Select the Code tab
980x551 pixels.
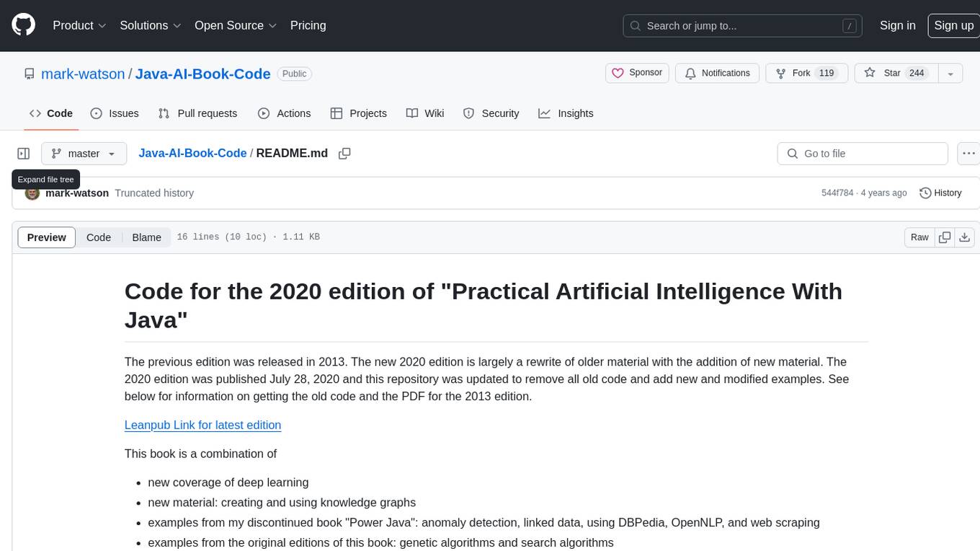[51, 113]
